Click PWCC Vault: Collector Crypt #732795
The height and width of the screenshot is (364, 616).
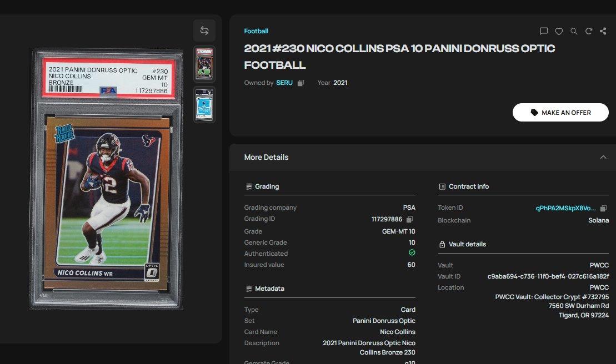pos(552,297)
